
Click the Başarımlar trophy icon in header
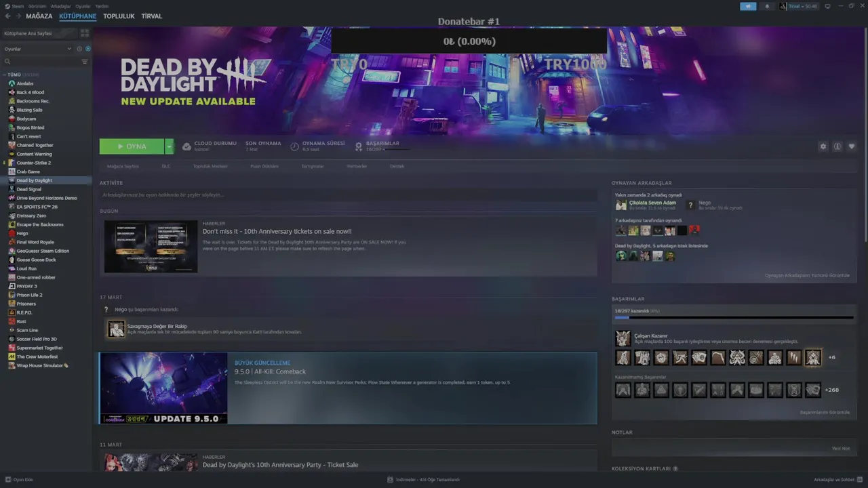[x=359, y=146]
